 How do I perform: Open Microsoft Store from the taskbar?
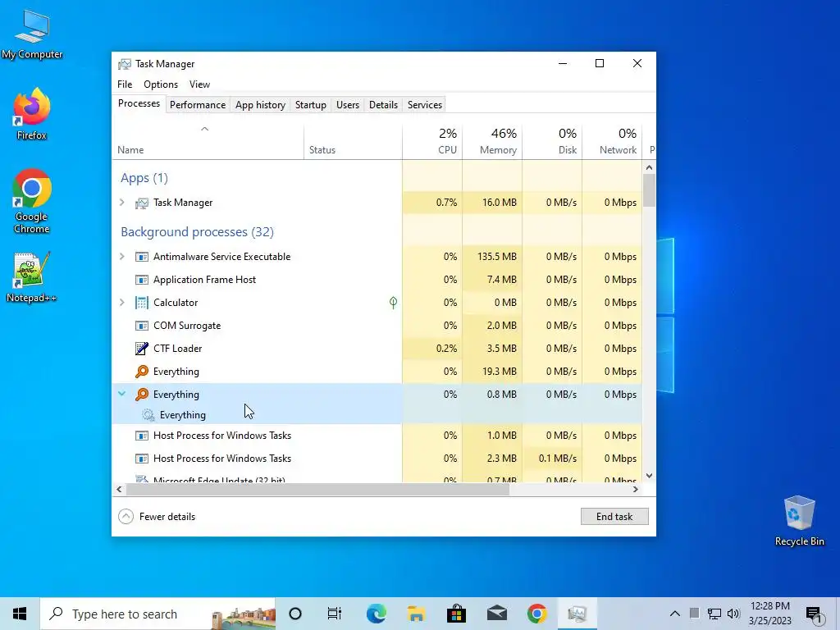[x=456, y=614]
